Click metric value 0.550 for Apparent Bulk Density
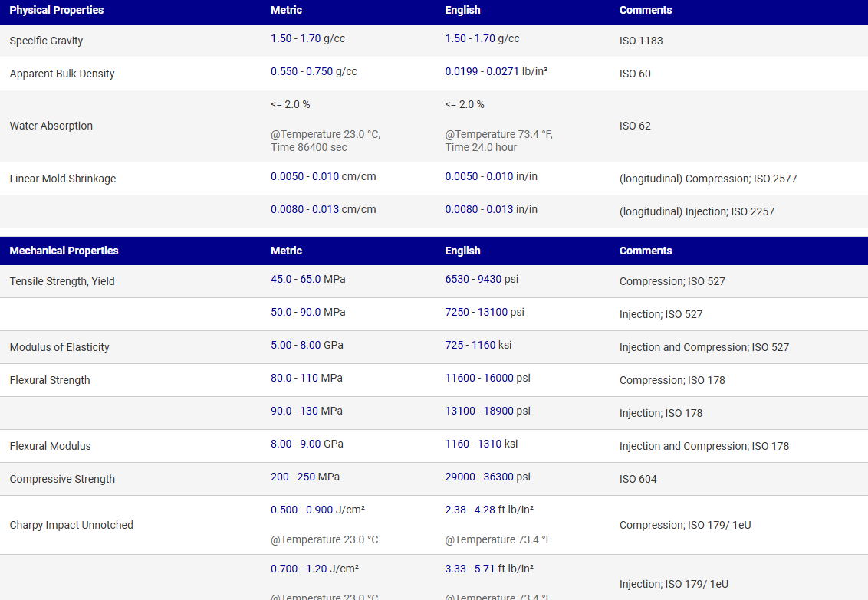868x600 pixels. point(284,72)
